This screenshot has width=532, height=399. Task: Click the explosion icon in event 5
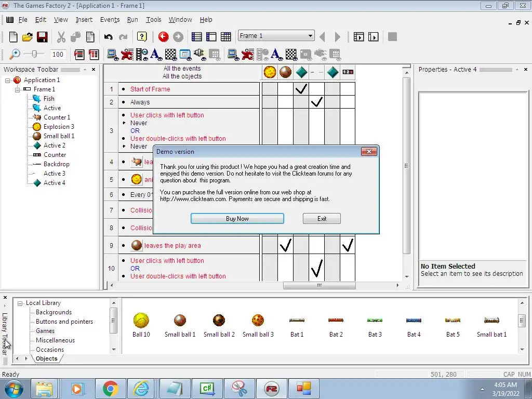point(137,179)
